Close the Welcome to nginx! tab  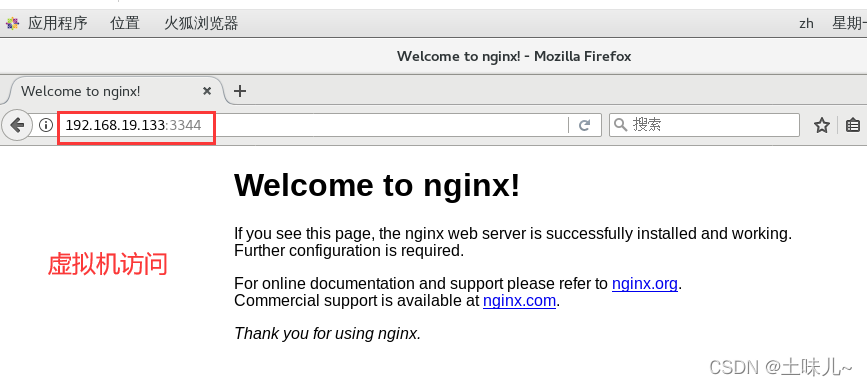(x=207, y=91)
